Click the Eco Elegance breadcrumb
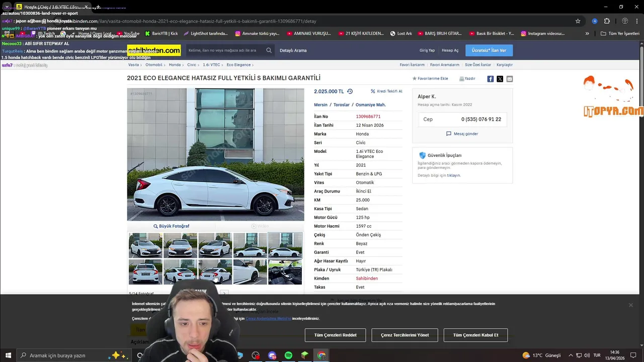644x362 pixels. click(x=238, y=65)
